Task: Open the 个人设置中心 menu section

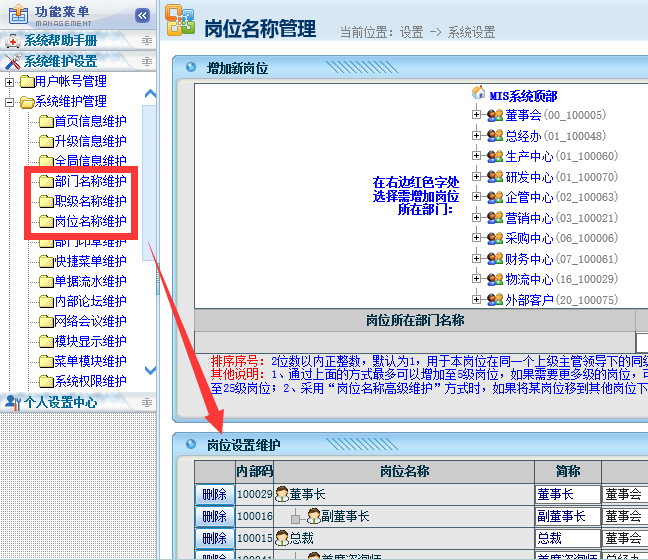Action: 60,402
